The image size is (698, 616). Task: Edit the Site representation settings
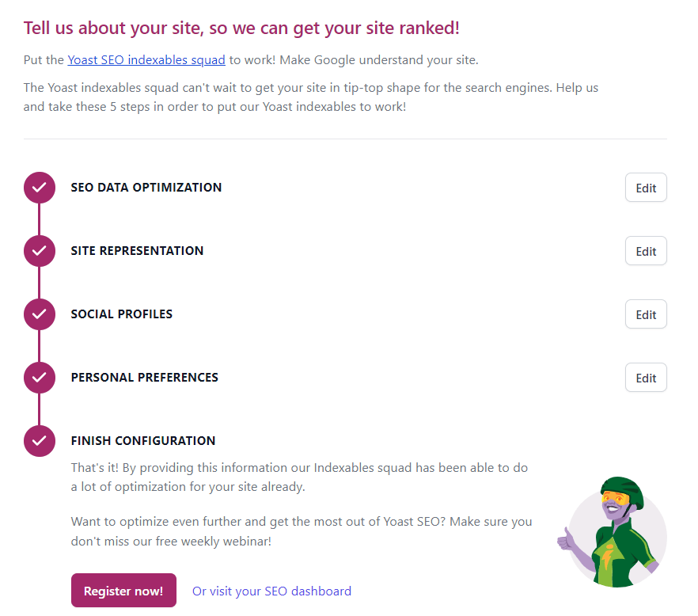point(645,251)
